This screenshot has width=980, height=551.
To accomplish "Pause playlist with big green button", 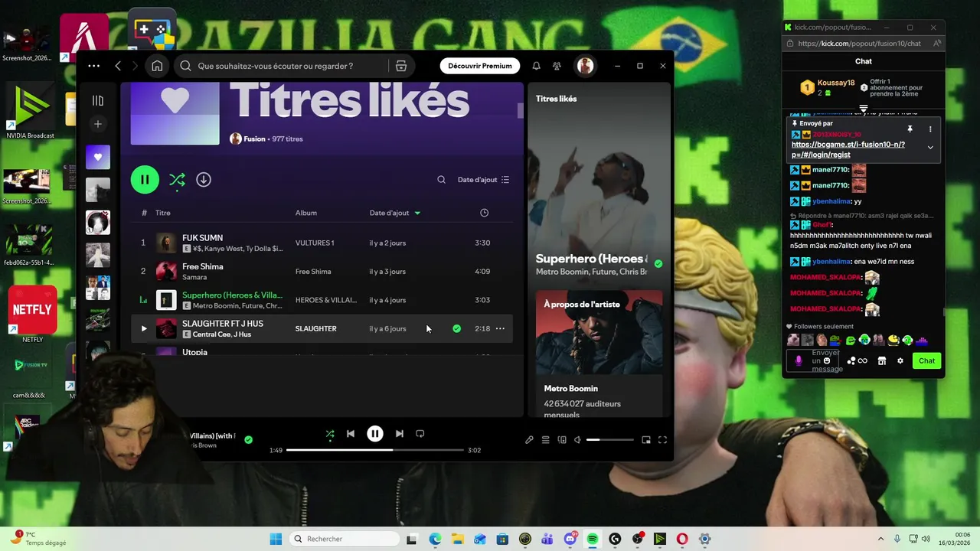I will click(x=145, y=179).
